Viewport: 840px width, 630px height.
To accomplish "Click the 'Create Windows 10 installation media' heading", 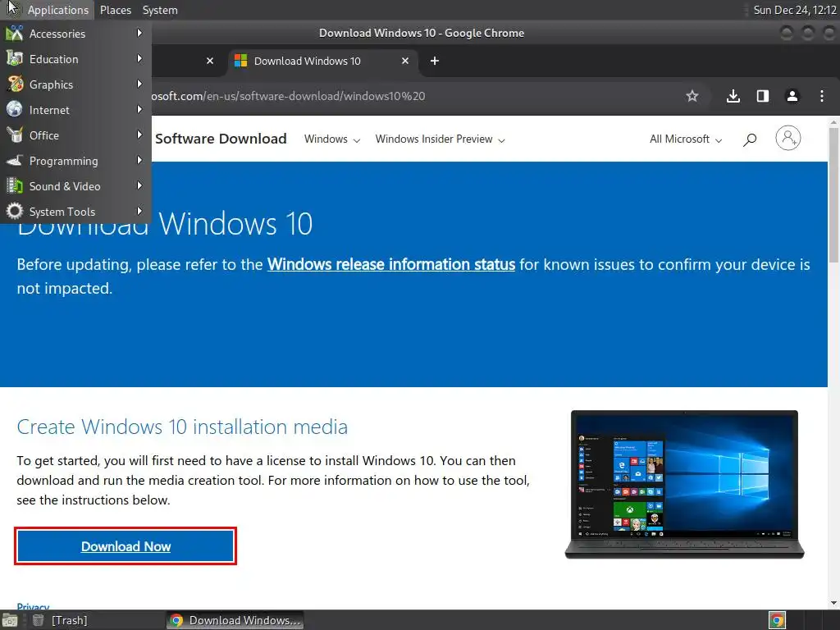I will click(x=182, y=427).
